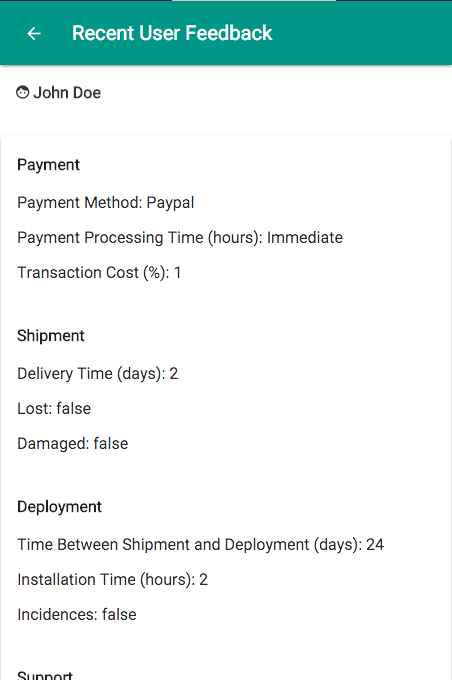Select Time Between Shipment and Deployment row
Screen dimensions: 452x680
point(200,545)
